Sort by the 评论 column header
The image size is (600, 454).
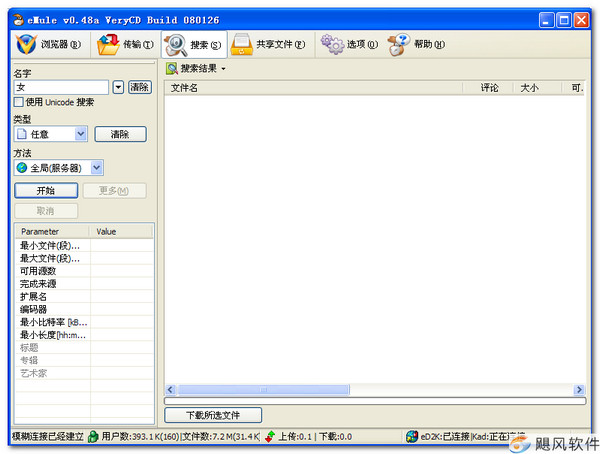[489, 88]
